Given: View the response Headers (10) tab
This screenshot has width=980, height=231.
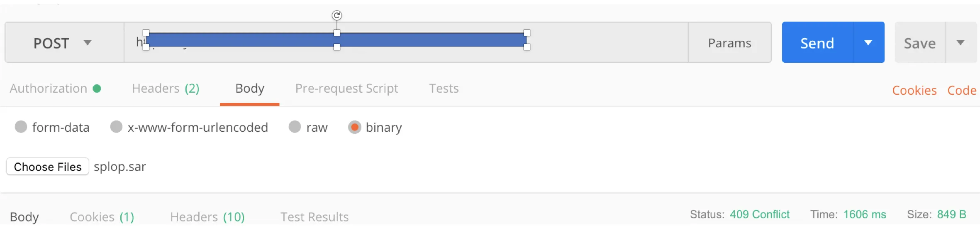Looking at the screenshot, I should pyautogui.click(x=207, y=216).
